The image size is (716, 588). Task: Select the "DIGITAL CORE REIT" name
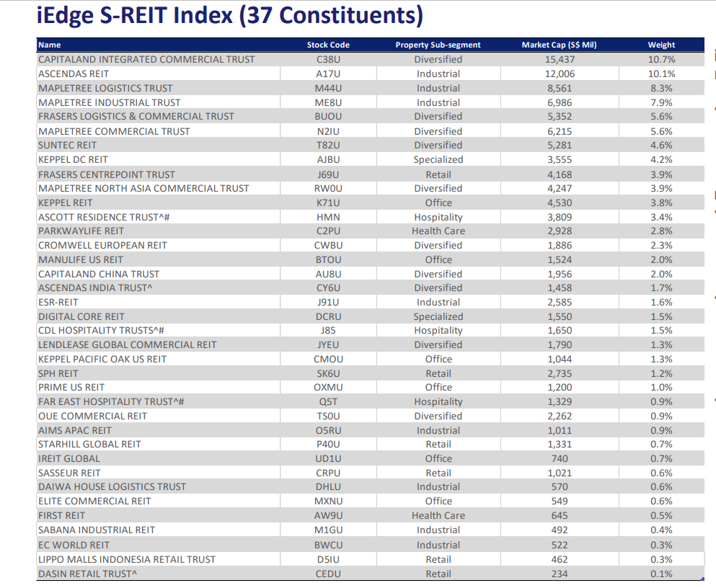81,316
